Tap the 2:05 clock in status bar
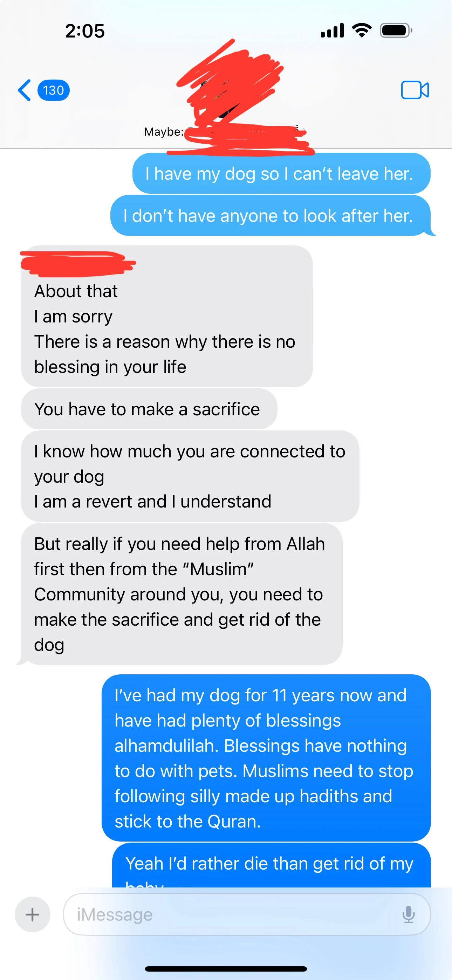This screenshot has height=980, width=452. click(85, 31)
